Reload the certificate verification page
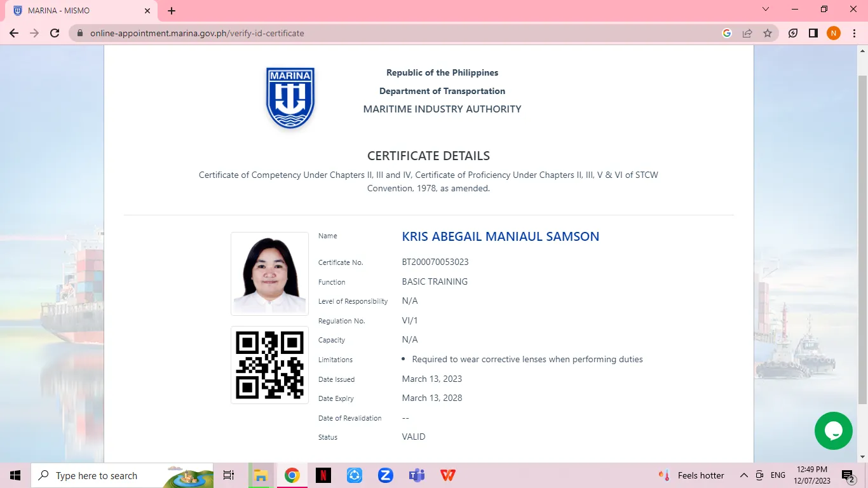This screenshot has height=488, width=868. point(55,33)
